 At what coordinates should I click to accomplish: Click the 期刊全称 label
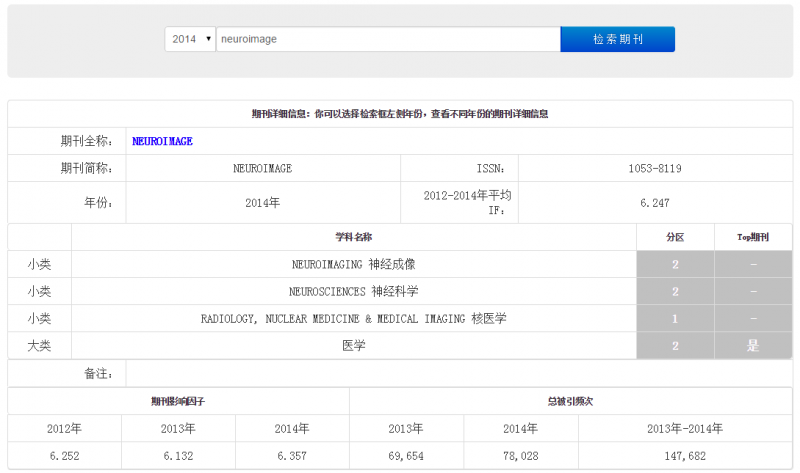tap(86, 141)
